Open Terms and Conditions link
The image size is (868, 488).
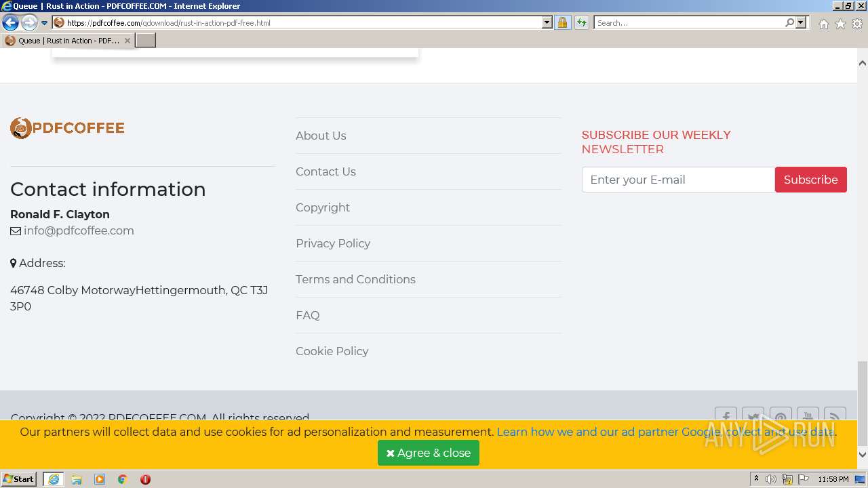point(355,279)
